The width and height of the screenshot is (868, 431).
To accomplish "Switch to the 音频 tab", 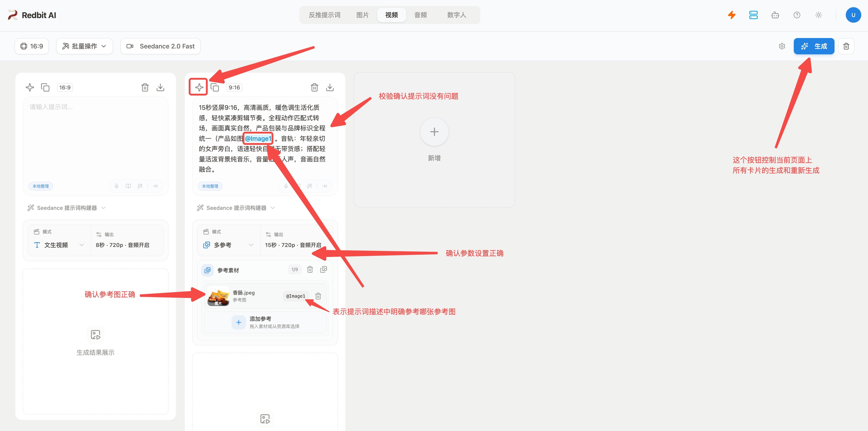I will click(420, 15).
